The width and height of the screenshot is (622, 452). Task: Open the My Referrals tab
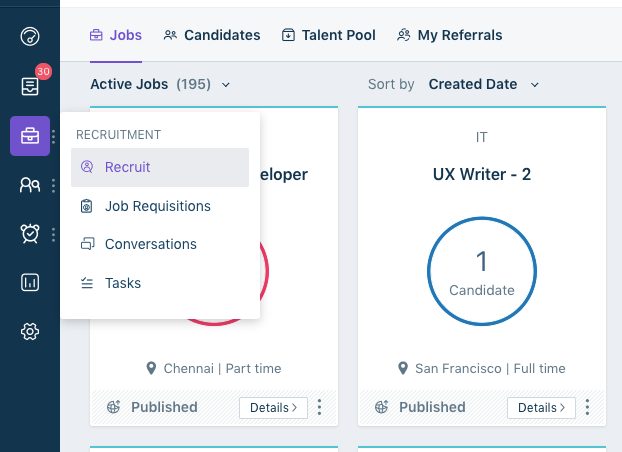coord(450,35)
